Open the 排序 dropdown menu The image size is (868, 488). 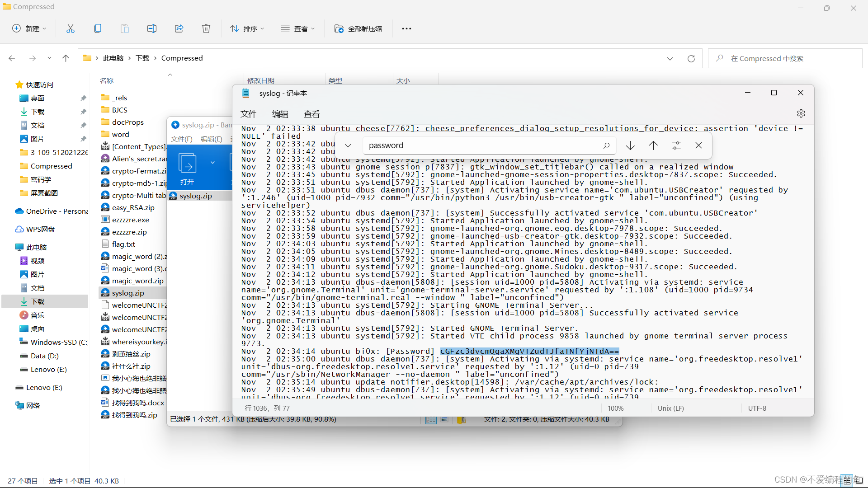tap(247, 28)
